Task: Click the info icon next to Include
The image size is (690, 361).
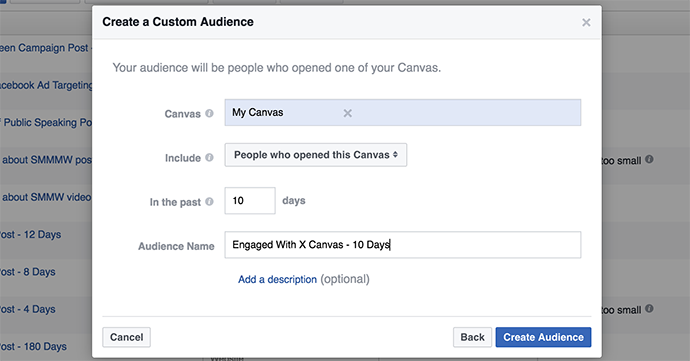Action: coord(209,157)
